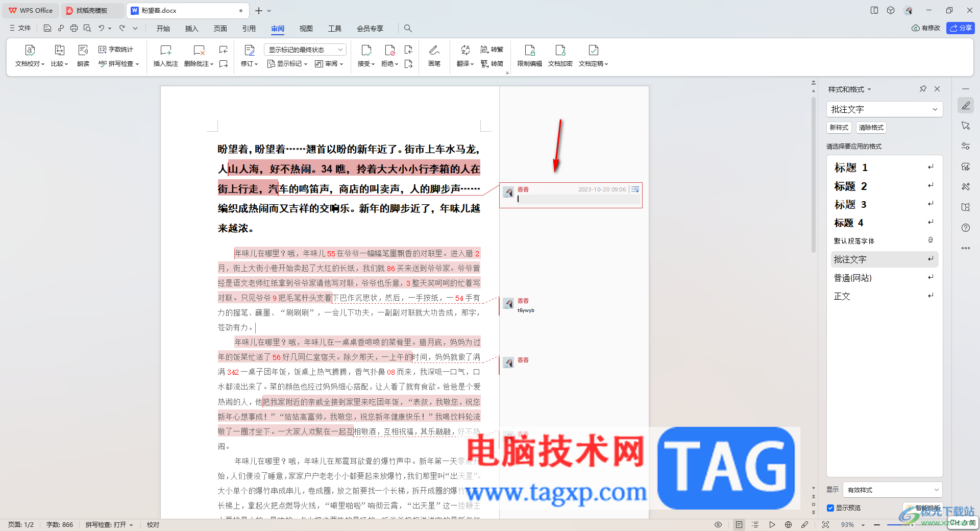Go to next comment icon
980x531 pixels.
point(224,64)
